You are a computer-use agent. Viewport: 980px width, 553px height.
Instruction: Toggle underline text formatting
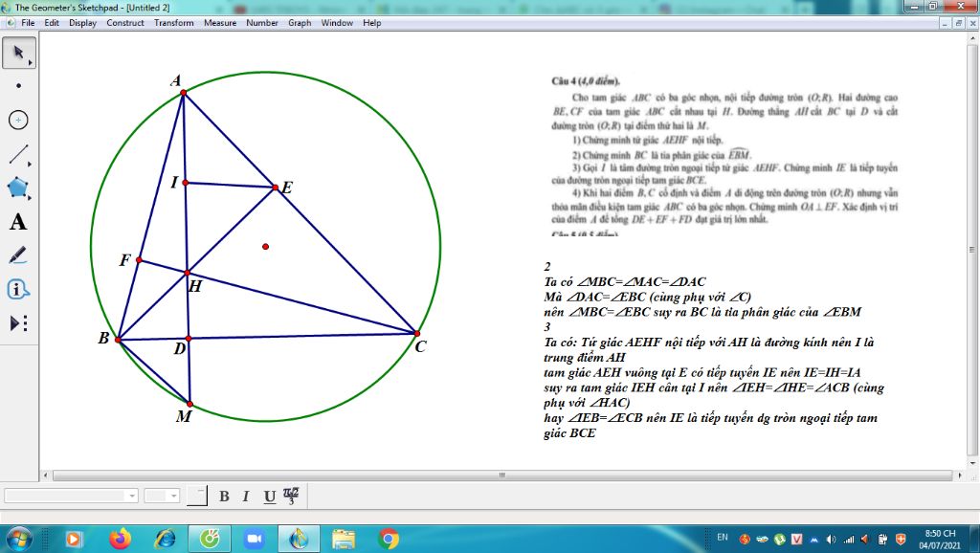(x=269, y=497)
